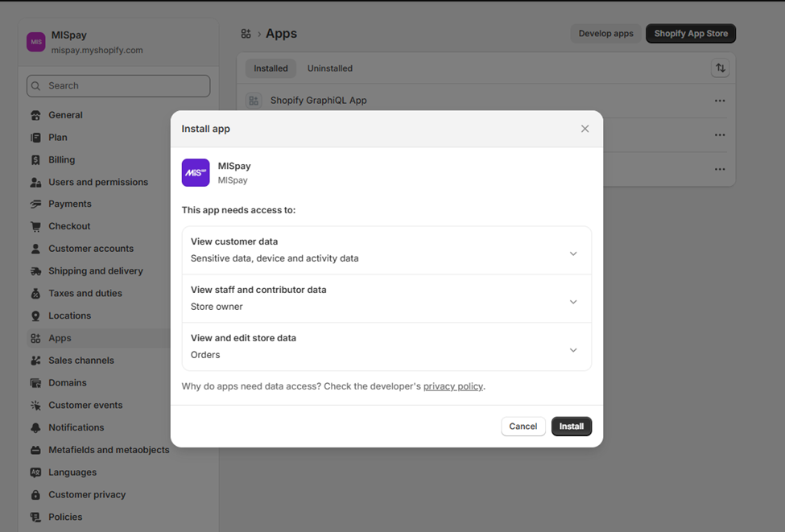Open Shipping and delivery settings
Viewport: 785px width, 532px height.
pos(96,271)
